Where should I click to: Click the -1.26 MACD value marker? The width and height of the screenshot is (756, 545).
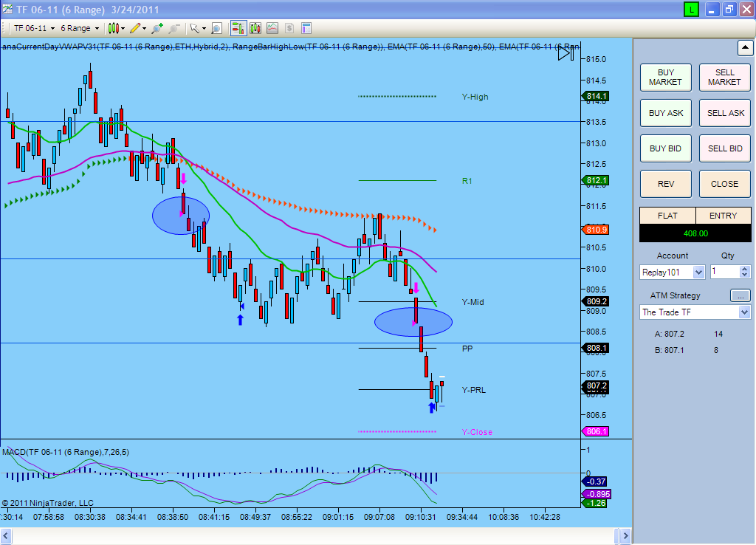point(596,503)
